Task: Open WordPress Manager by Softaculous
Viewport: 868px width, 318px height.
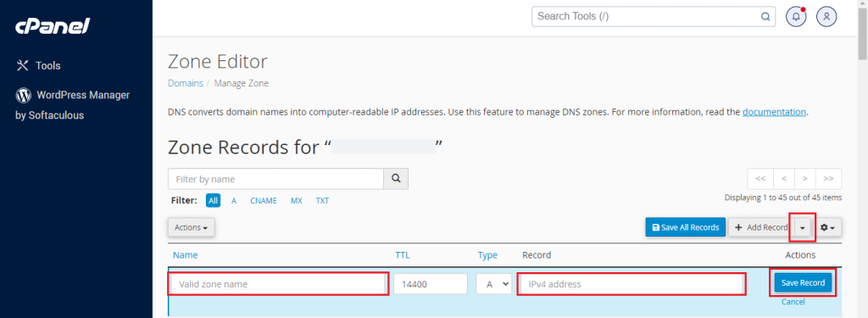Action: click(x=72, y=104)
